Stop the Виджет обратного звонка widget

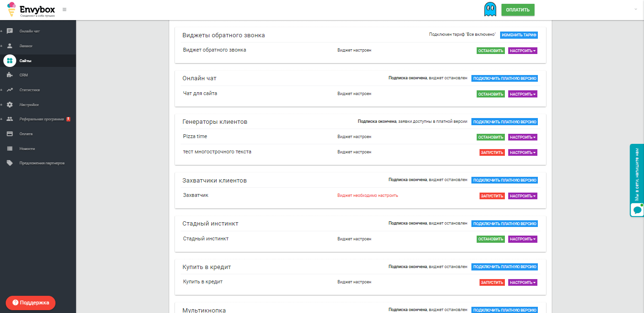(x=491, y=51)
